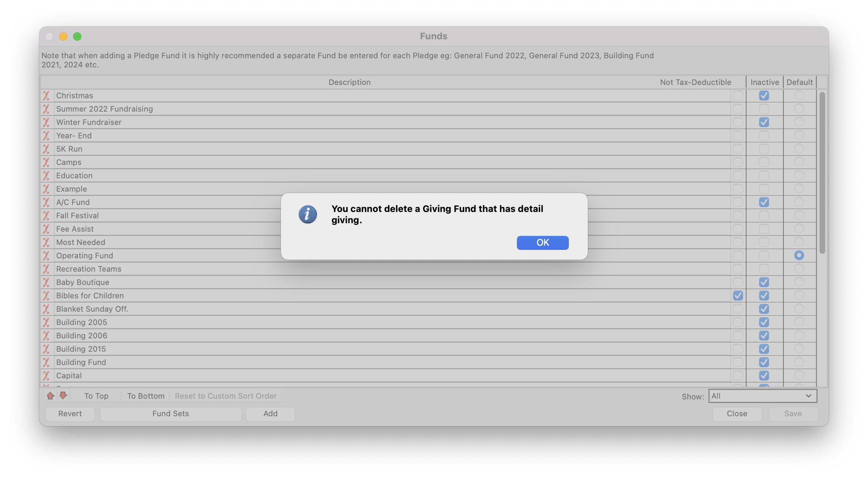Enable Inactive checkbox for Camps

coord(764,162)
